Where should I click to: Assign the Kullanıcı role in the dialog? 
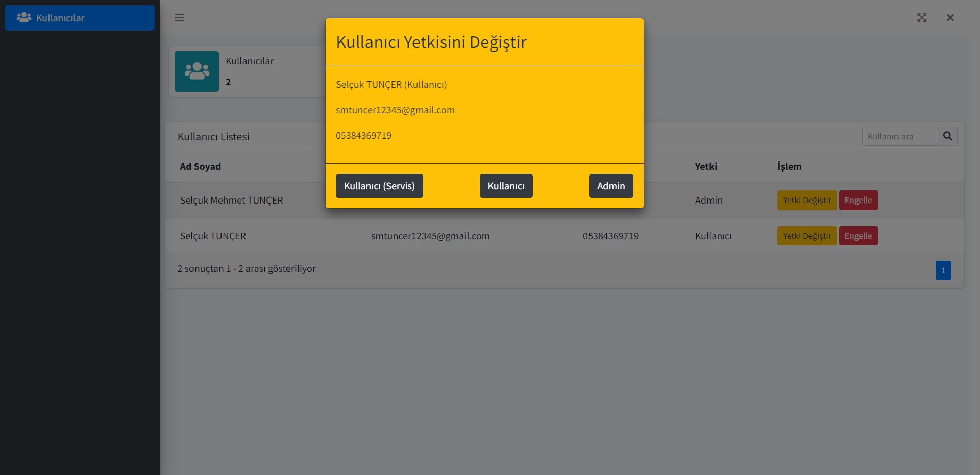tap(505, 186)
